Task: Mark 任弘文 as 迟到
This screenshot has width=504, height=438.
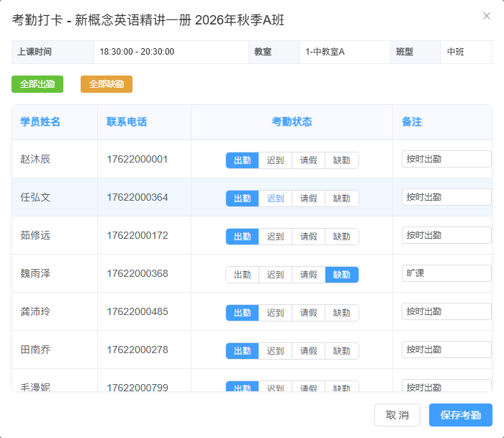Action: point(276,199)
